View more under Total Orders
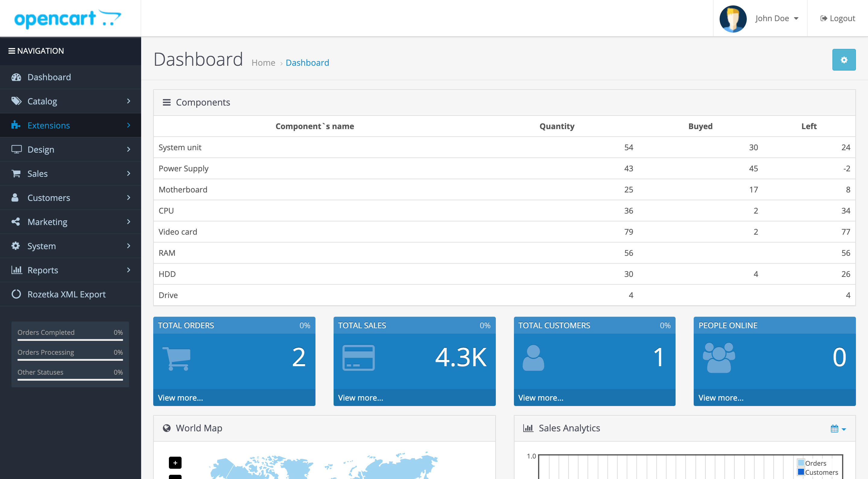 coord(180,398)
